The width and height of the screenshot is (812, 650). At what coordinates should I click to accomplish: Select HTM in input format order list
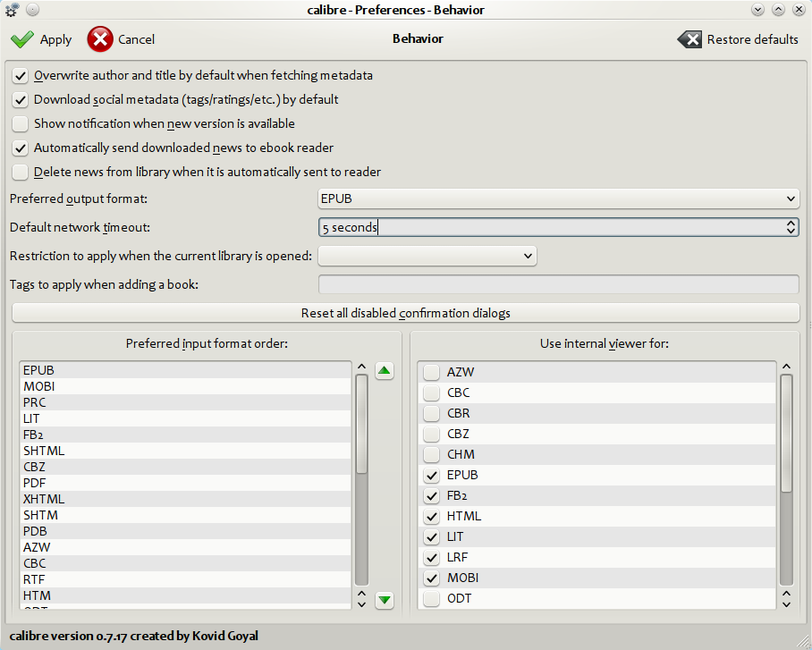(185, 595)
